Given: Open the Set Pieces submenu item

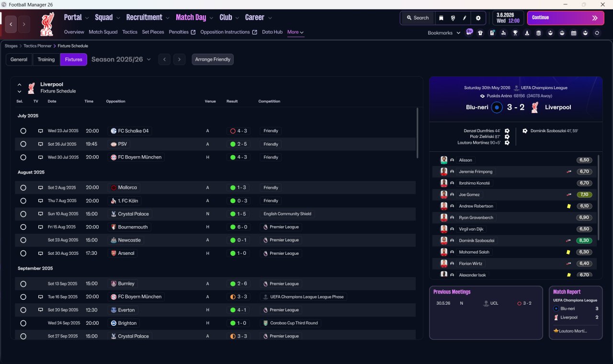Looking at the screenshot, I should [x=153, y=32].
